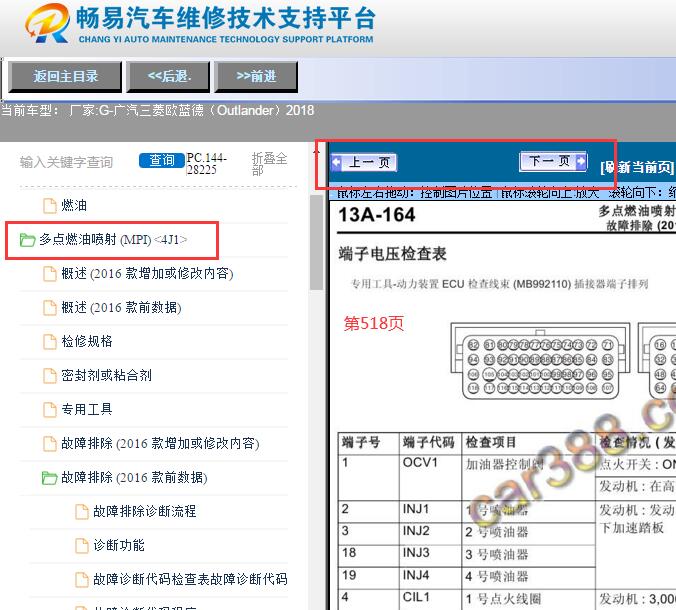Click the open-folder icon beside 多点燃油喷射 (MPI)
The width and height of the screenshot is (676, 610).
[x=27, y=240]
